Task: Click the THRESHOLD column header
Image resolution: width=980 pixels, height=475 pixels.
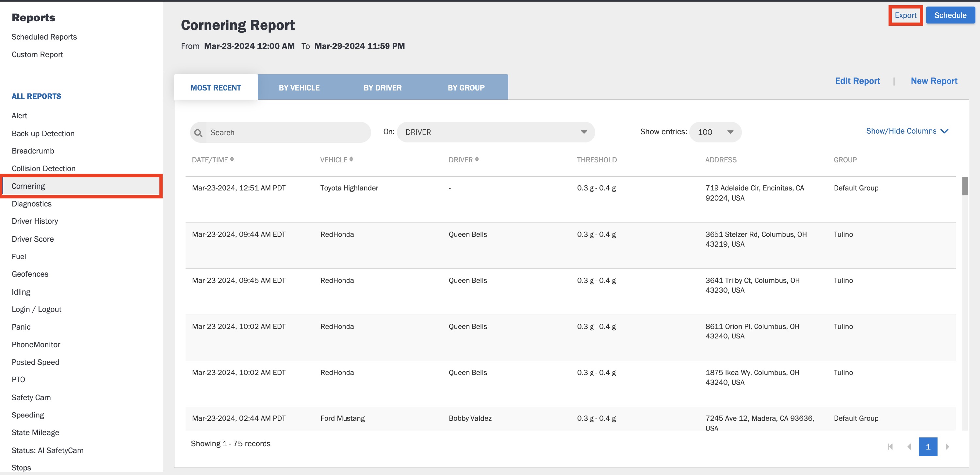Action: click(x=596, y=160)
